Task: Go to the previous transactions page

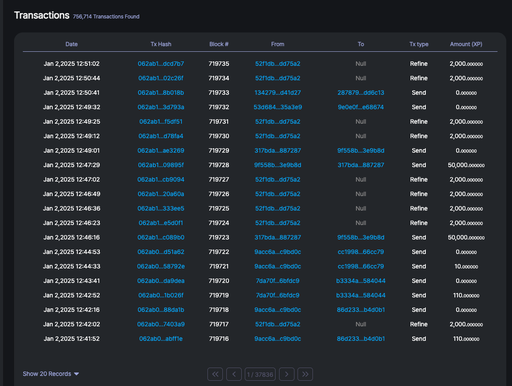Action: click(x=234, y=374)
